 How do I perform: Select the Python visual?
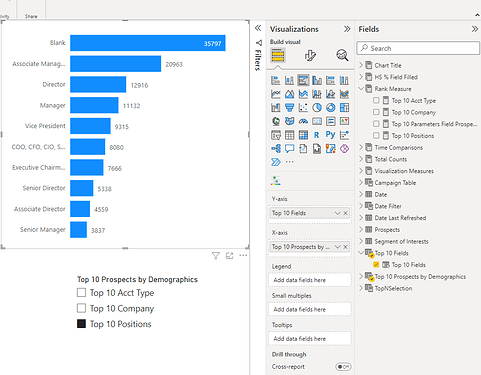click(x=330, y=135)
